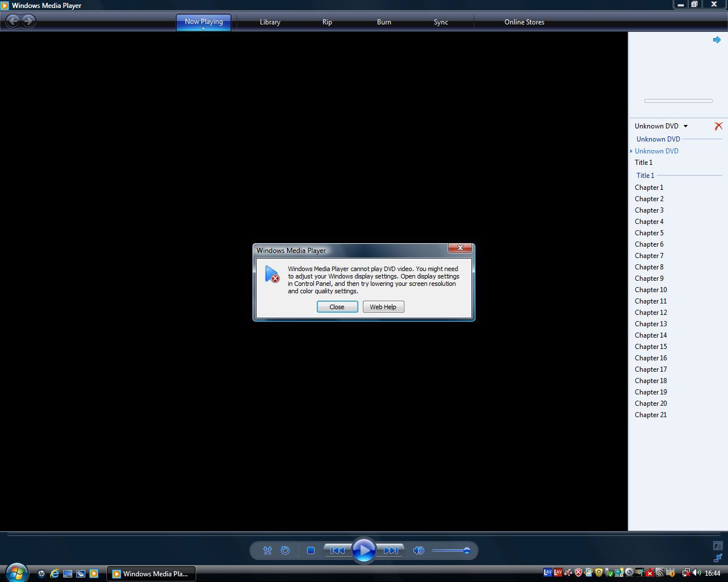Skip to next chapter button

[x=391, y=550]
